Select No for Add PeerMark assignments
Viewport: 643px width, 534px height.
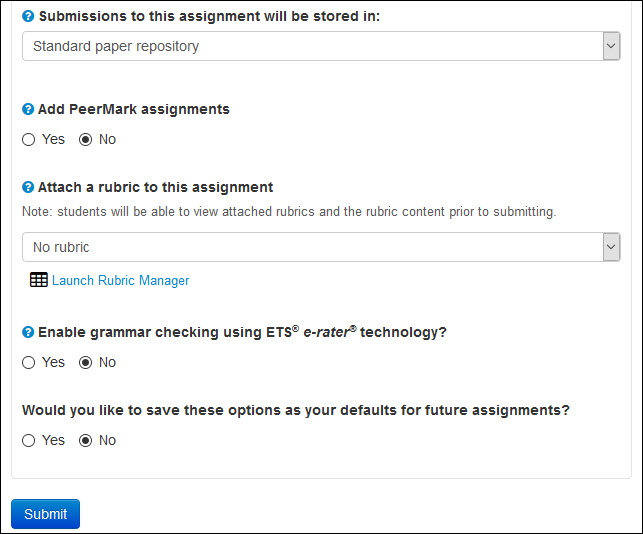coord(86,139)
